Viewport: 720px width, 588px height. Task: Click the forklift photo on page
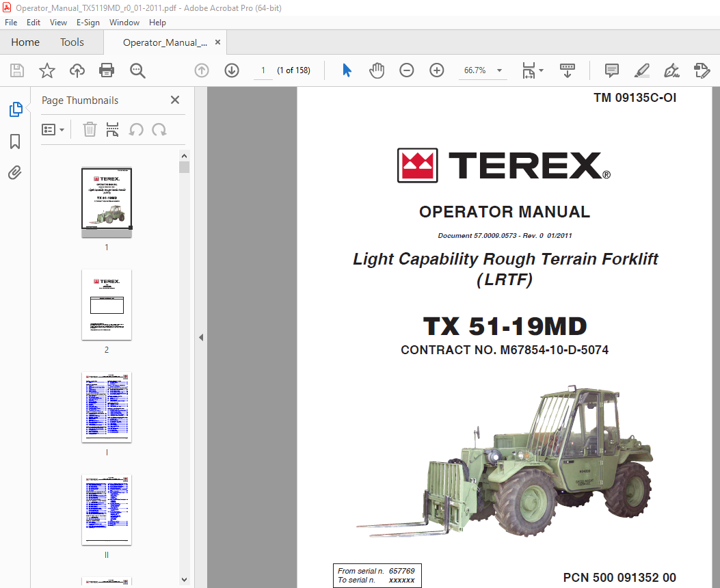click(504, 462)
